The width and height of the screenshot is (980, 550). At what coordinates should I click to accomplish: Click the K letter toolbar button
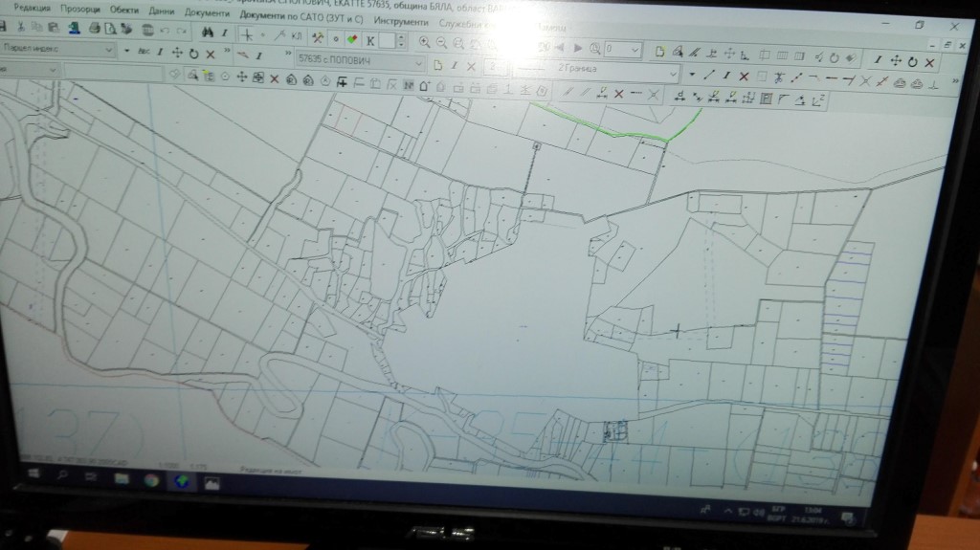pos(369,40)
